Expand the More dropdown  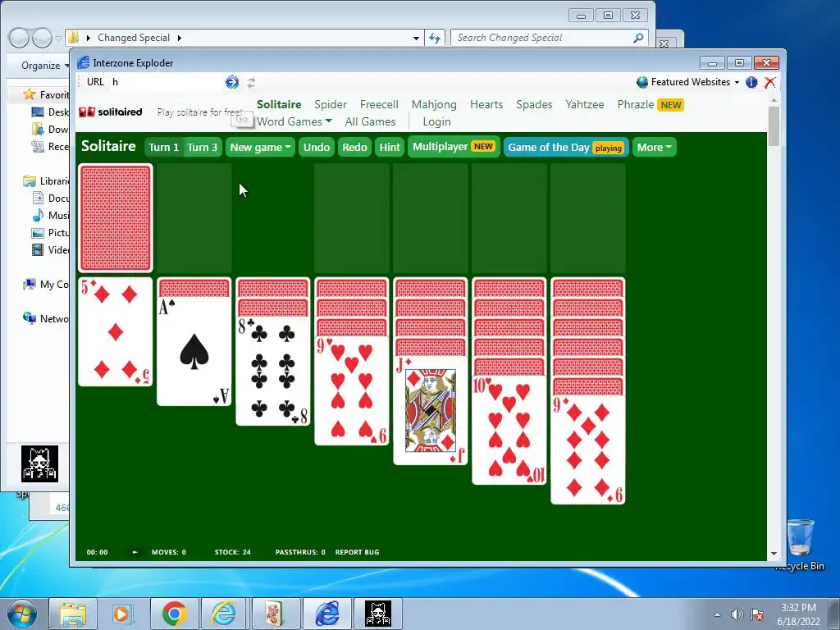[x=654, y=148]
